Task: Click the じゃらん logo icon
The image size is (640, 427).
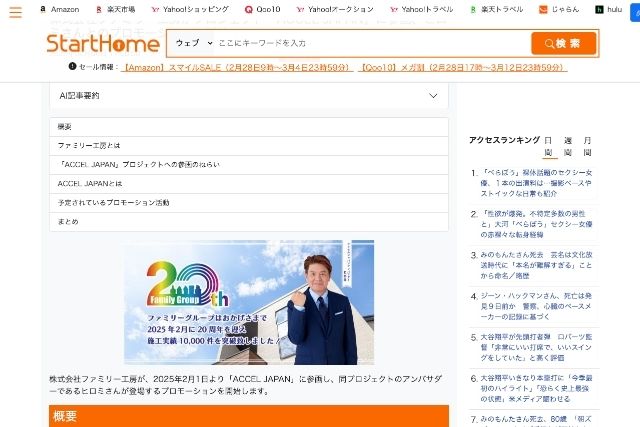Action: click(543, 9)
